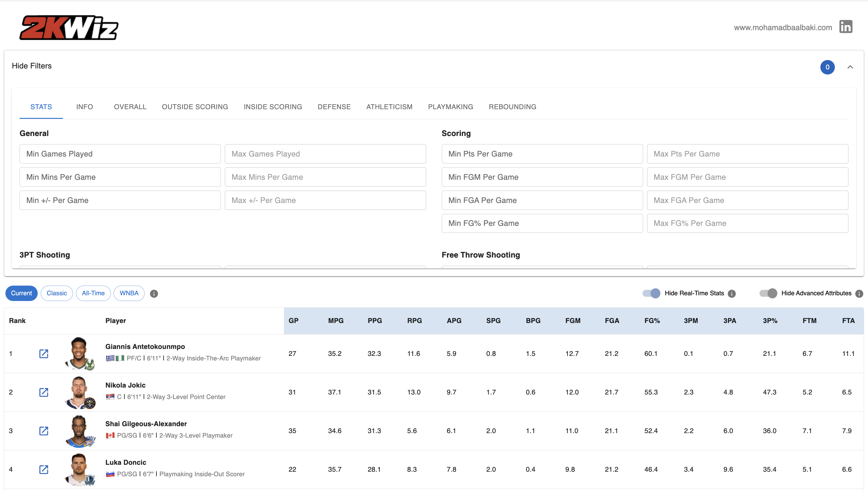Focus Max +/- Per Game field
868x491 pixels.
[x=325, y=200]
